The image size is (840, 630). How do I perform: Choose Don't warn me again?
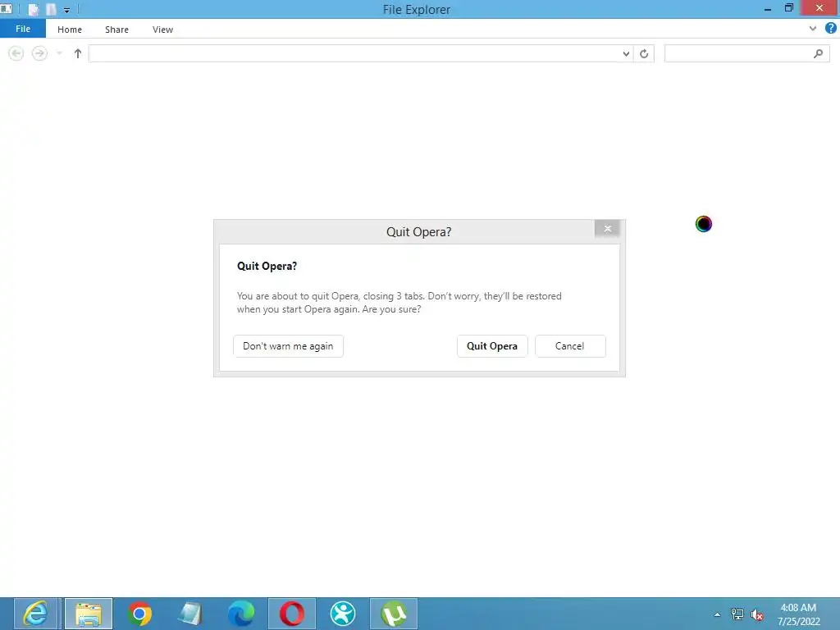[288, 346]
